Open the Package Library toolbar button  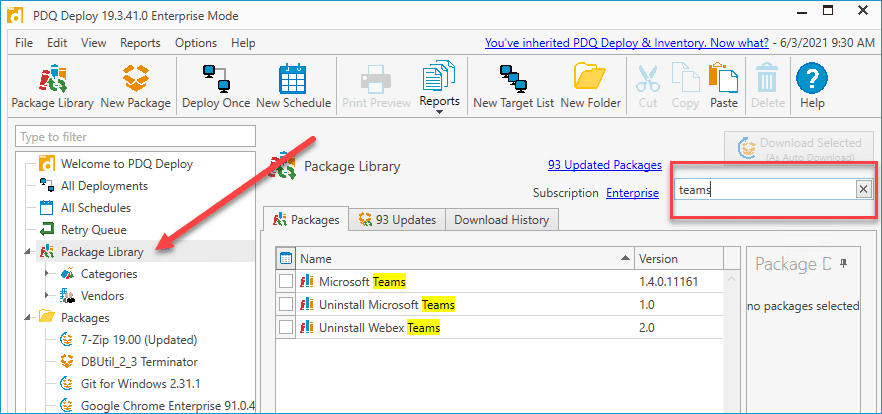click(52, 86)
